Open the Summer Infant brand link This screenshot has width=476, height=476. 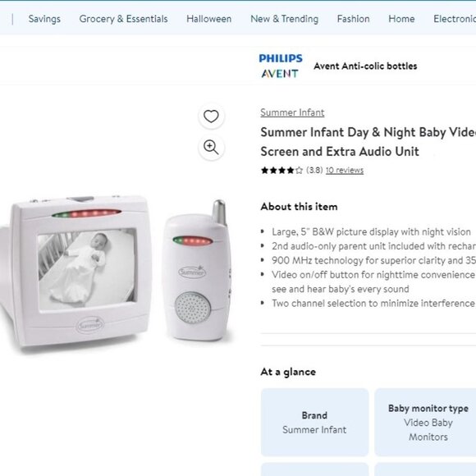tap(292, 112)
